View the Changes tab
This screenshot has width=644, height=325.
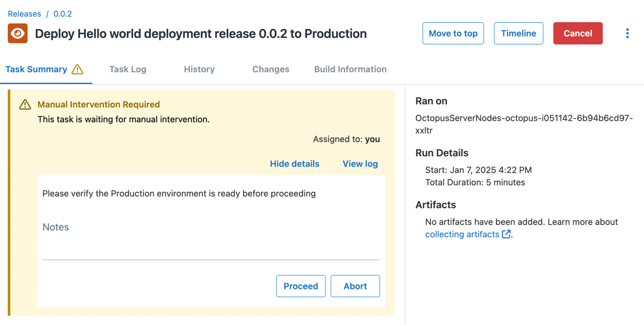click(x=271, y=69)
